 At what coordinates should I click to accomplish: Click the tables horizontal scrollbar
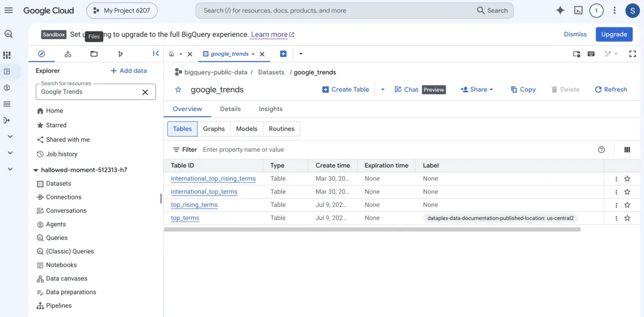[372, 229]
